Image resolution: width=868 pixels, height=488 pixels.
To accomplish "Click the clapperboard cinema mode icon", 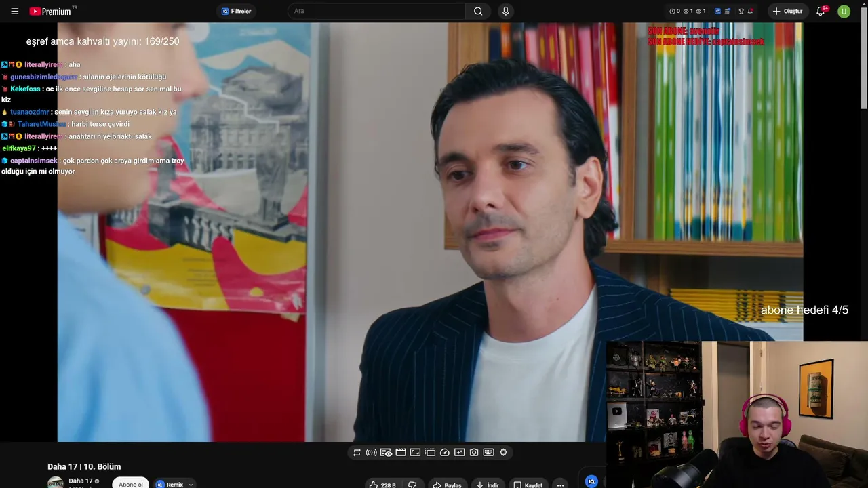I will pyautogui.click(x=401, y=453).
